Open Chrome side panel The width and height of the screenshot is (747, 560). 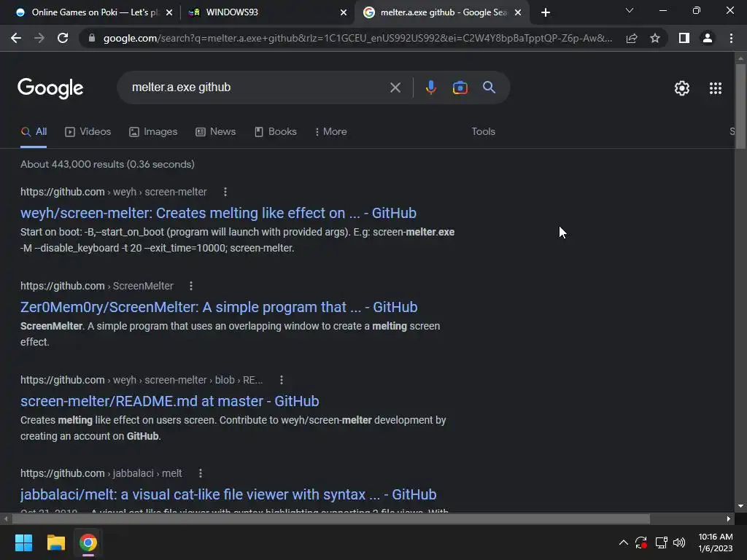coord(684,38)
